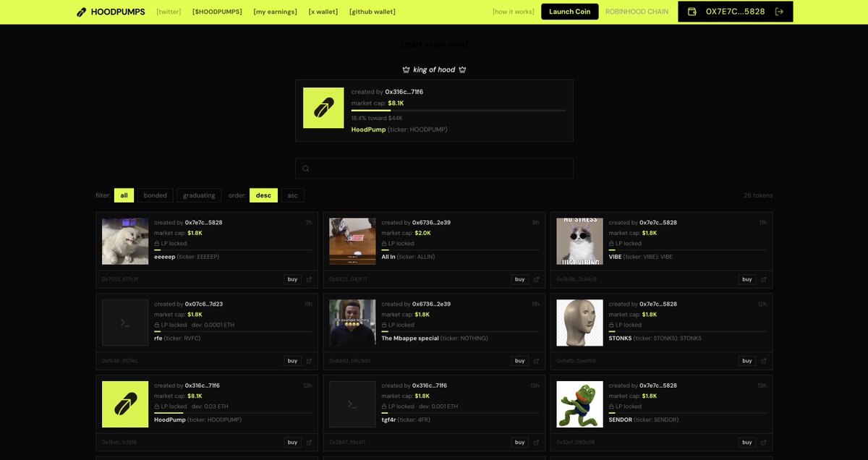This screenshot has width=868, height=460.
Task: Open external link icon on VIBE card
Action: point(763,279)
